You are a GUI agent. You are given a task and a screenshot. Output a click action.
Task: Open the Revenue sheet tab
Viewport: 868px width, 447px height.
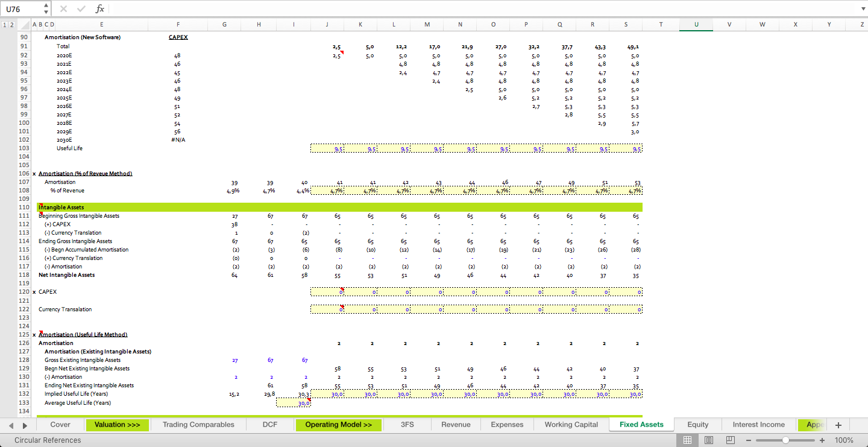point(456,425)
